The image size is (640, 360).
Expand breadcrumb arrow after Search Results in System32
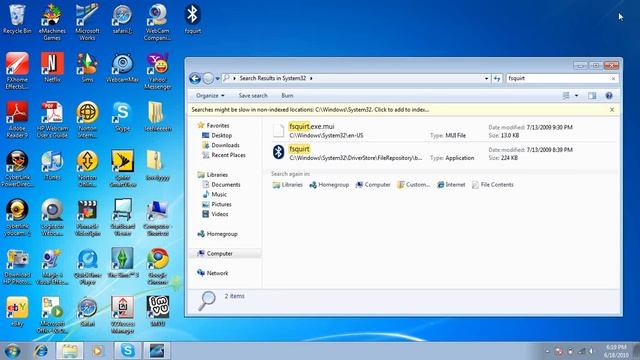(311, 78)
